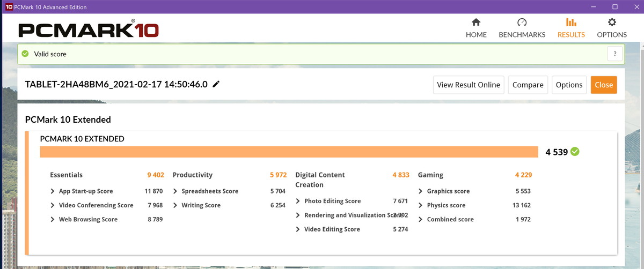
Task: Click the Digital Content Creation heading
Action: point(320,180)
